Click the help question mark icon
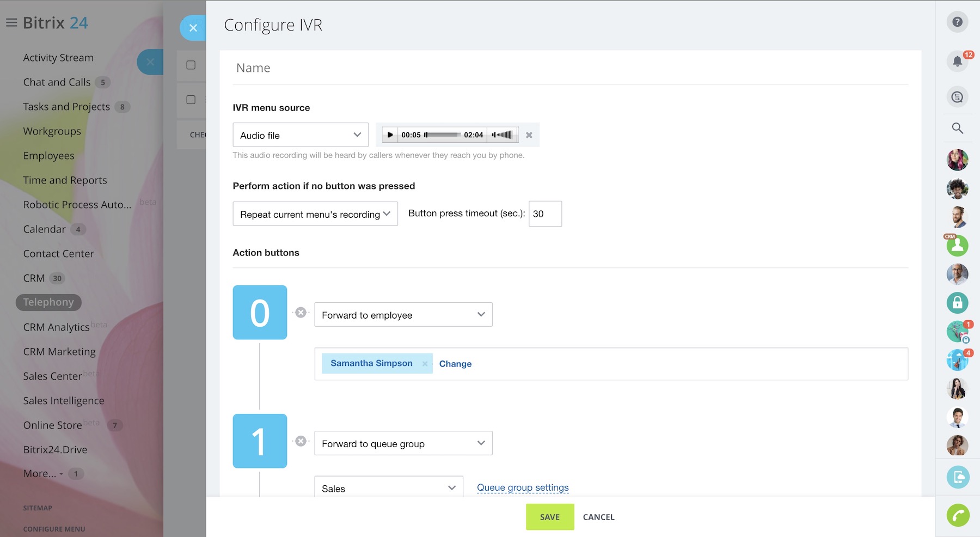 [957, 22]
